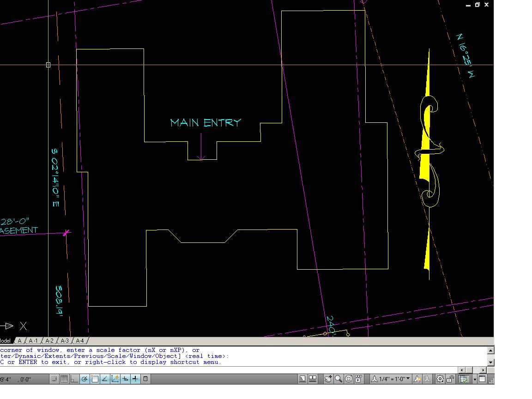
Task: Switch to layout tab A-1
Action: (33, 341)
